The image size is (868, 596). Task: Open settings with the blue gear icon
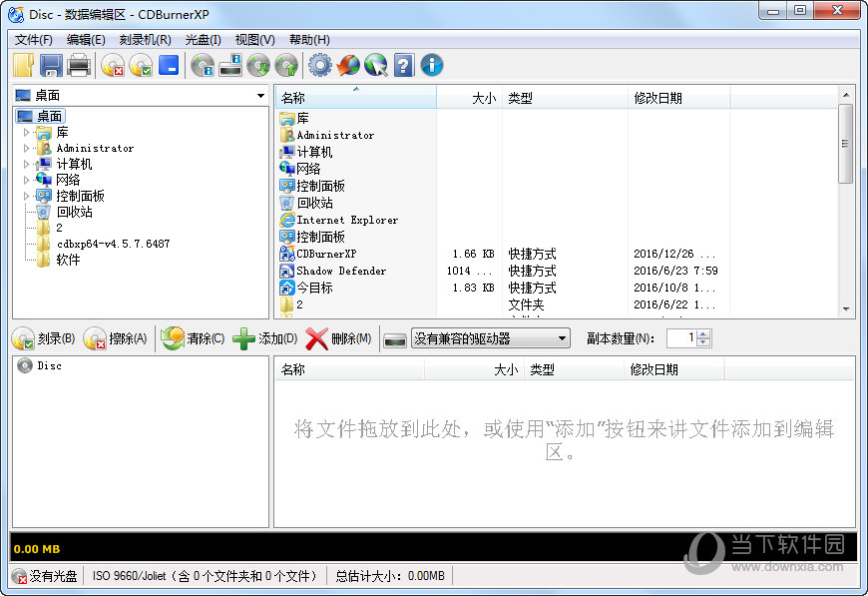click(320, 65)
